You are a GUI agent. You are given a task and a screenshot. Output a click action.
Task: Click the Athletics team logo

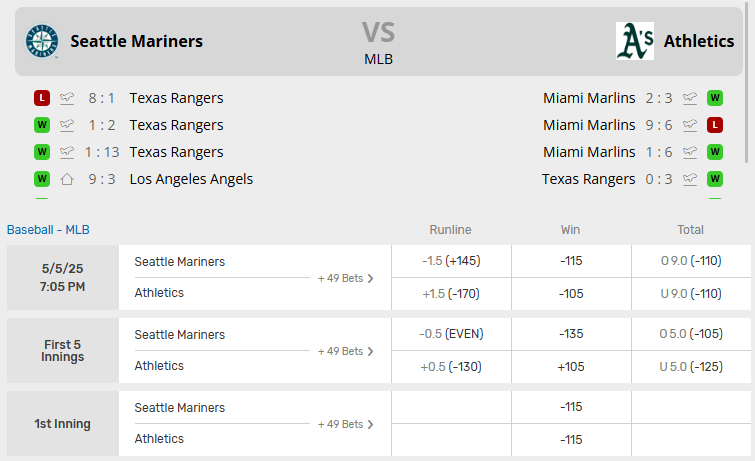[x=635, y=41]
